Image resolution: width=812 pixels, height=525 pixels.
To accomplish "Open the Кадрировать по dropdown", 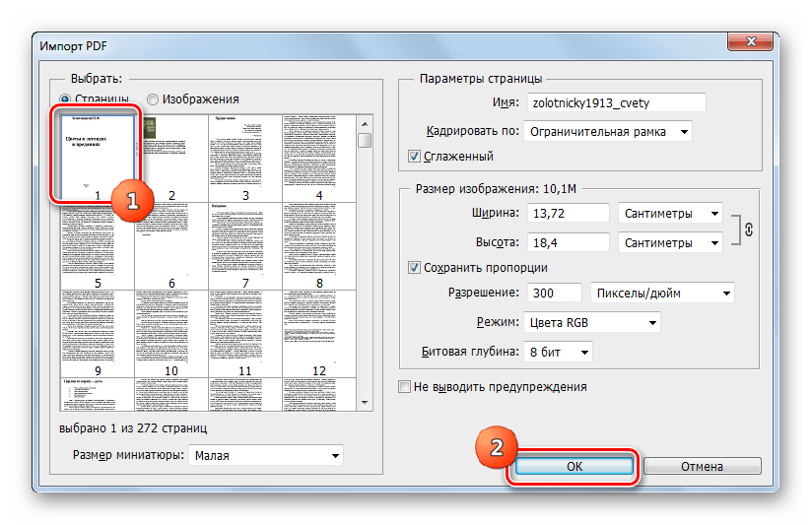I will click(606, 131).
